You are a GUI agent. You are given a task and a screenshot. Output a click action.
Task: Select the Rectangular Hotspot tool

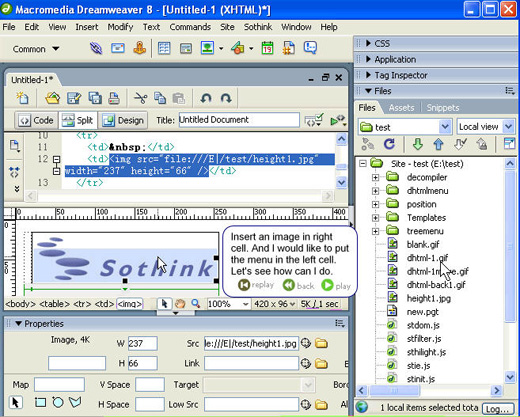tap(40, 402)
